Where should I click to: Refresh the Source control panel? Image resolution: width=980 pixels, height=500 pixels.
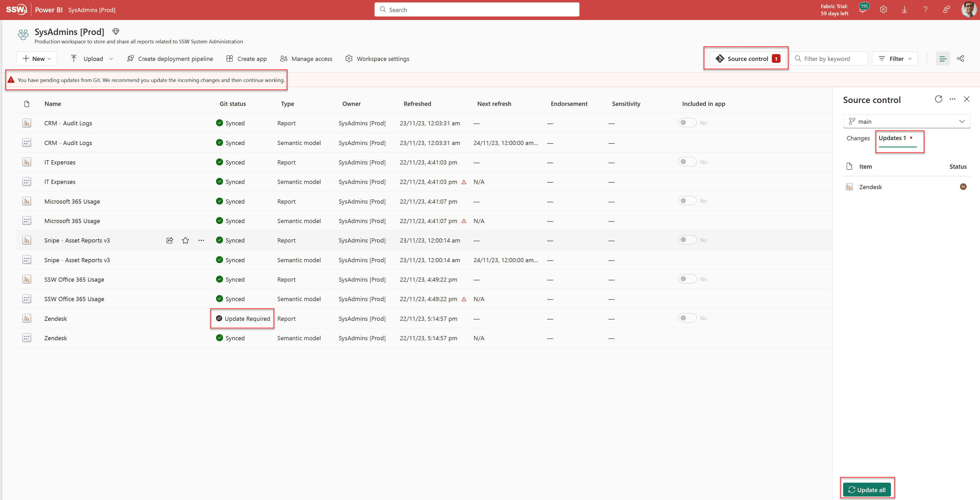pyautogui.click(x=938, y=99)
